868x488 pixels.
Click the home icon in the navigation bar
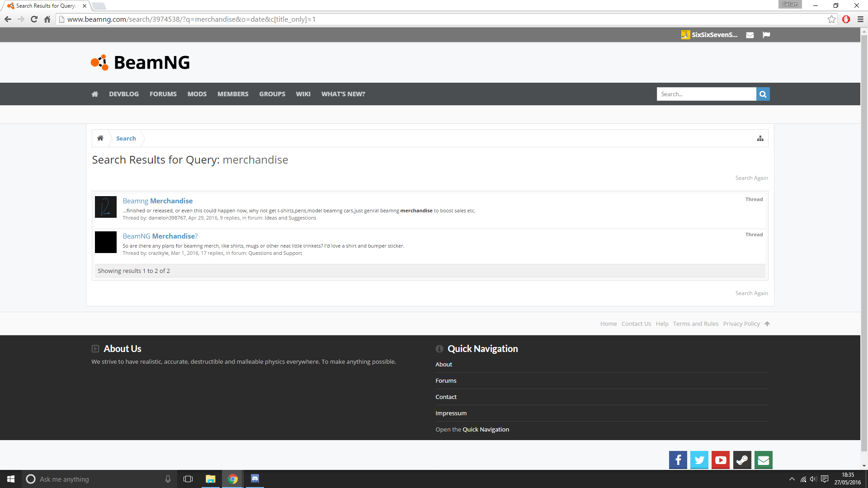pos(94,94)
